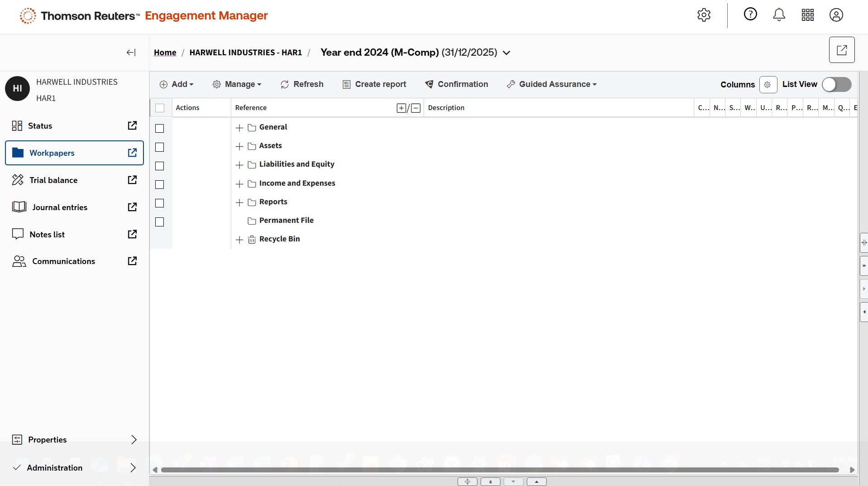Open the settings gear in header
868x486 pixels.
(704, 15)
